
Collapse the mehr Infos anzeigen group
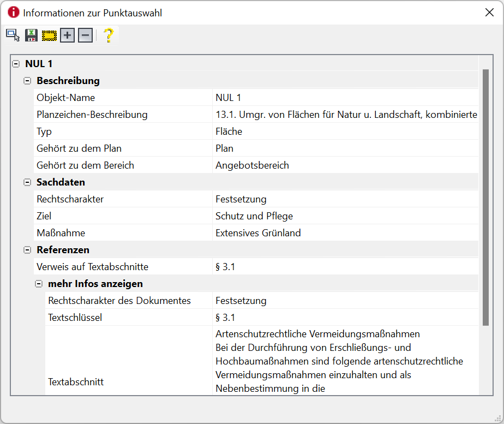[x=39, y=284]
